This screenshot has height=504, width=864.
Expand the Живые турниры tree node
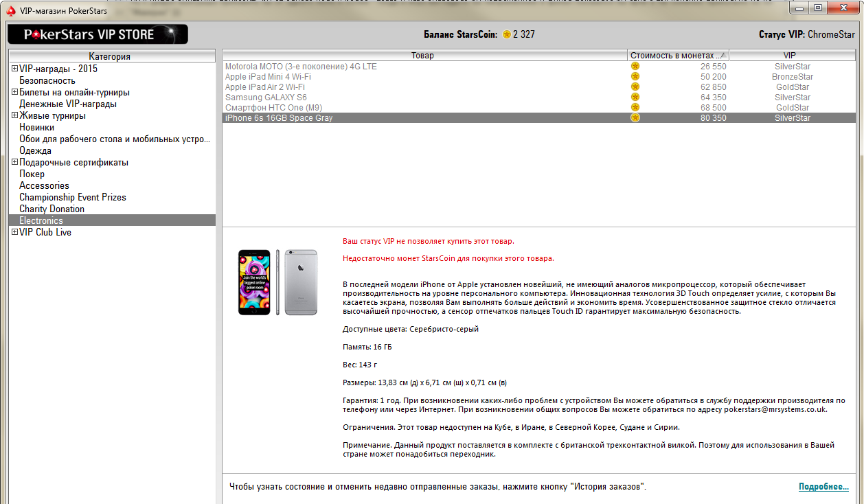pyautogui.click(x=14, y=115)
